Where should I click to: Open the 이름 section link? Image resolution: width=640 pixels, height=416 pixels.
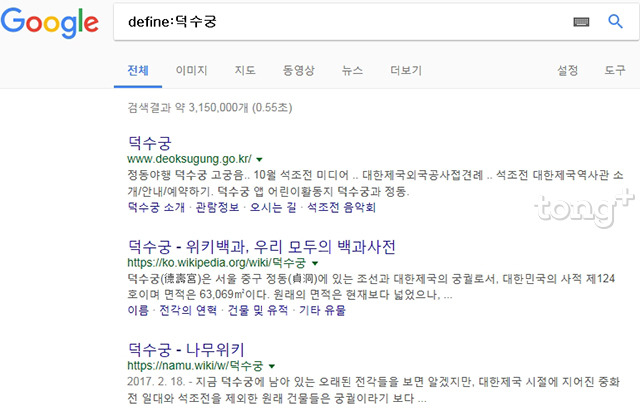click(138, 310)
